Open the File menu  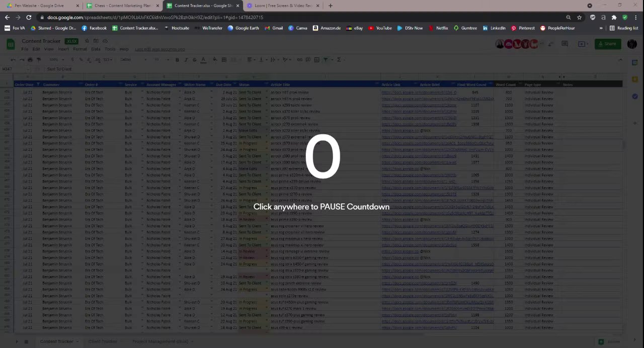pos(25,49)
